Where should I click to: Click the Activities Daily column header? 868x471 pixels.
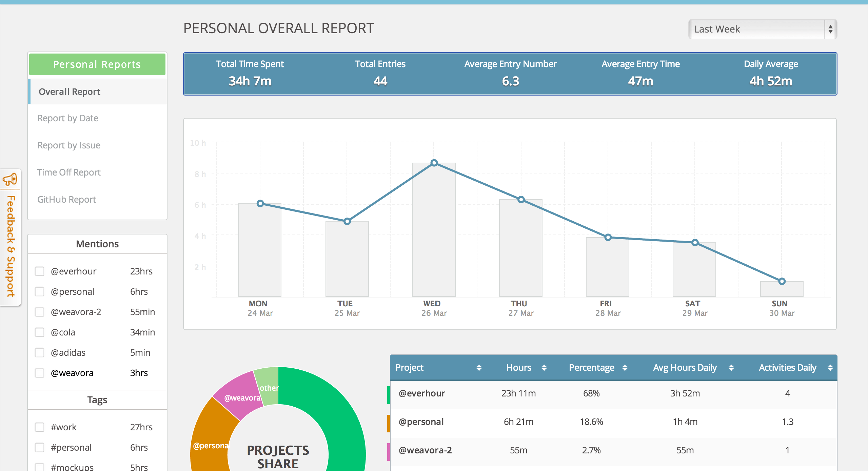[787, 368]
